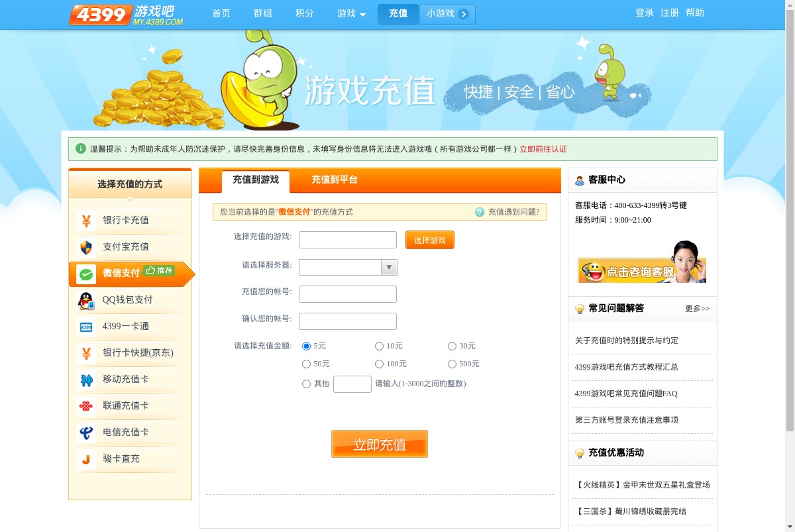The height and width of the screenshot is (532, 795).
Task: Click the 支付宝充值 shield icon
Action: coord(86,247)
